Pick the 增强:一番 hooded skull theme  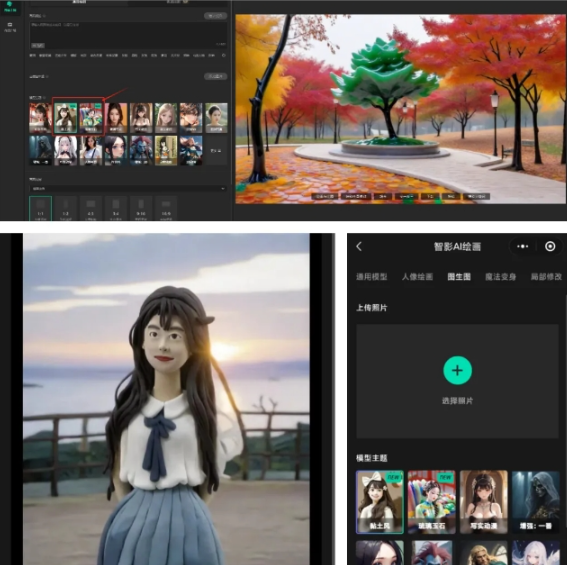536,502
